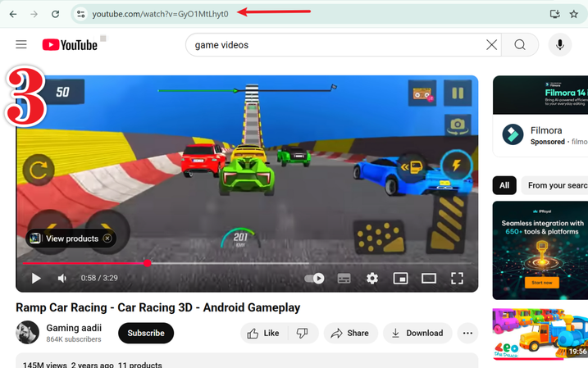The width and height of the screenshot is (588, 368).
Task: Click the YouTube logo to go home
Action: 70,45
